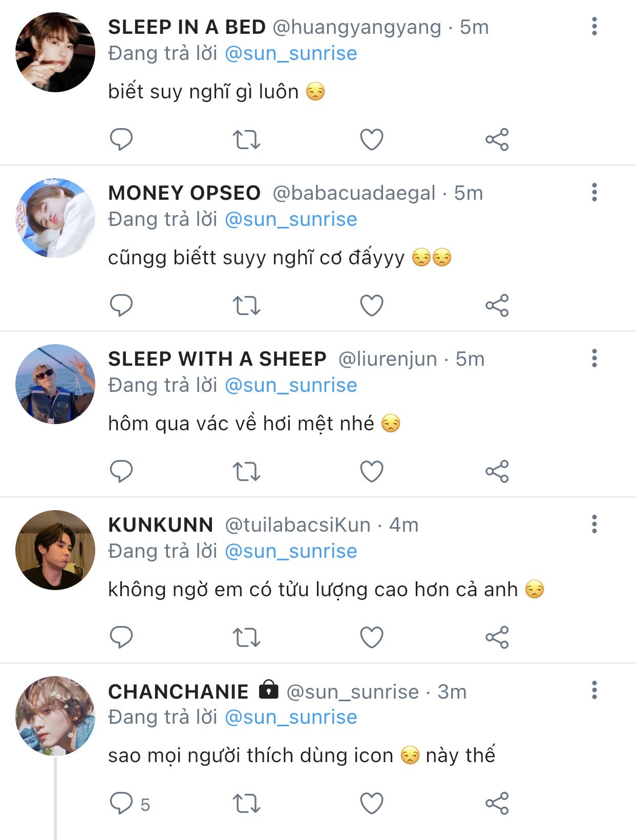Share the SLEEP IN A BED tweet
636x840 pixels.
click(x=497, y=139)
